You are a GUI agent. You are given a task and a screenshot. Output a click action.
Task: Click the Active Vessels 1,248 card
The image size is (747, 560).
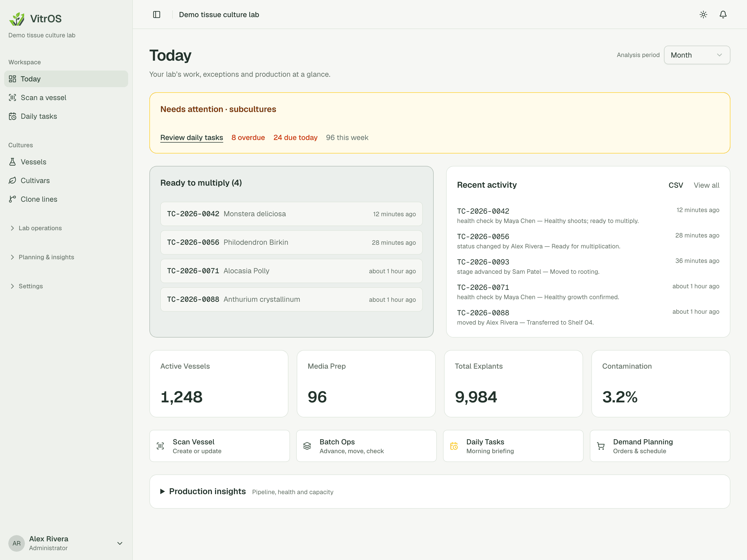coord(219,384)
